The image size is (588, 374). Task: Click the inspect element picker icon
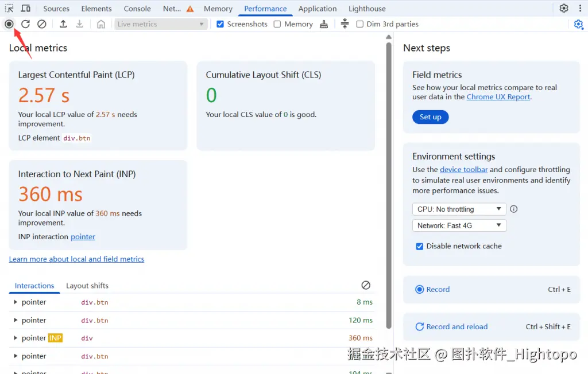9,8
